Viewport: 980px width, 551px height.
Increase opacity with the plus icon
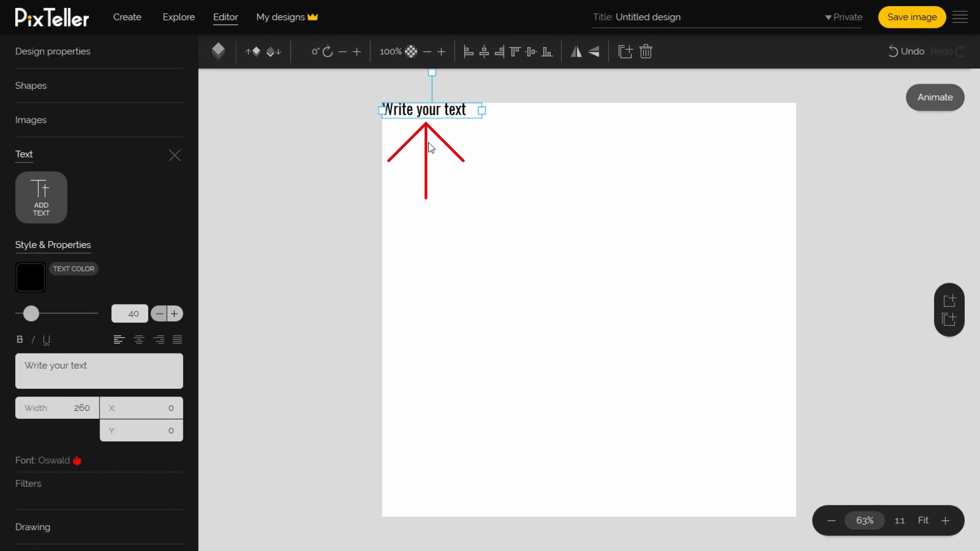(442, 52)
